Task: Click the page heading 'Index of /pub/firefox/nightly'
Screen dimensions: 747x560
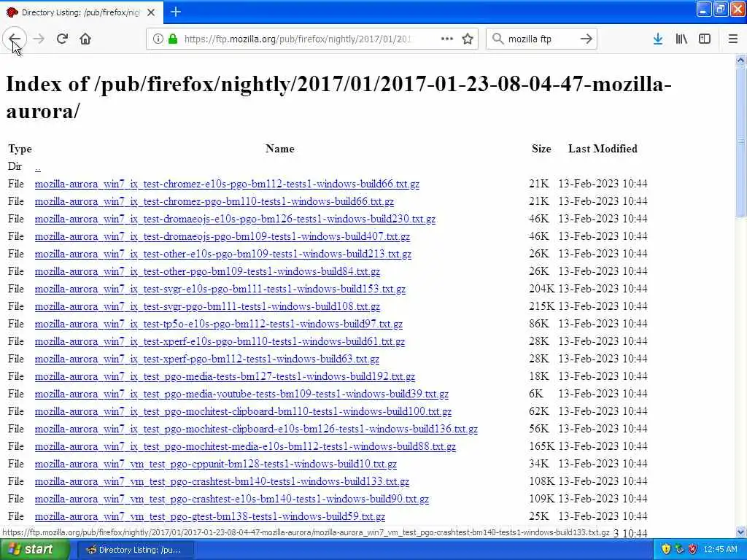Action: click(338, 97)
